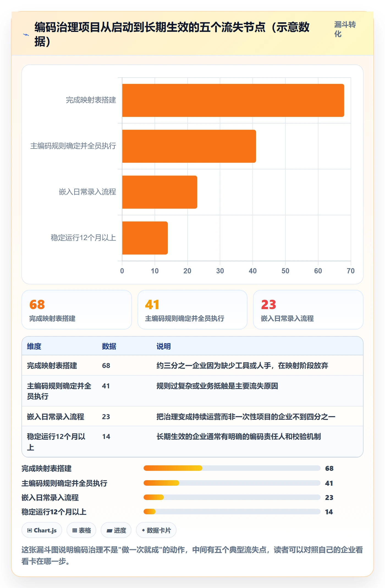This screenshot has width=385, height=588.
Task: Click the x-axis tick label 70
Action: click(351, 271)
